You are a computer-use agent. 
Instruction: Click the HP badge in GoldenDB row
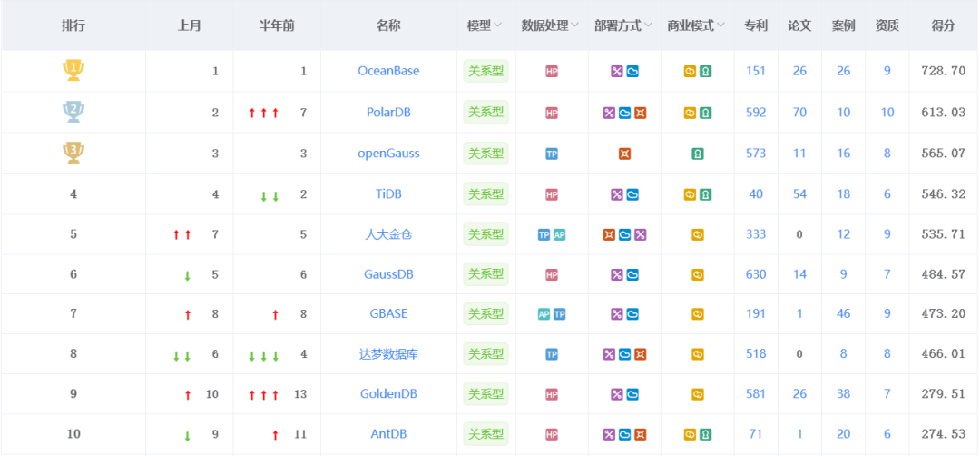552,394
